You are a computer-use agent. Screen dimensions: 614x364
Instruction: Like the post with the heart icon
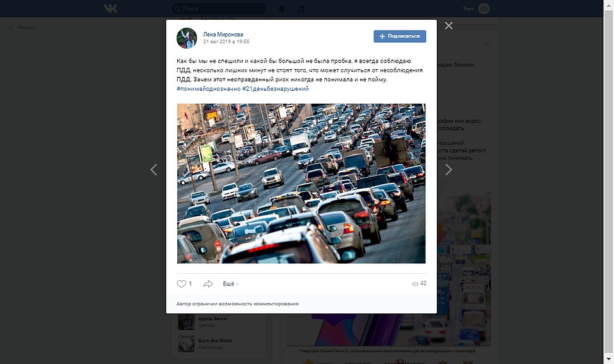[x=181, y=283]
